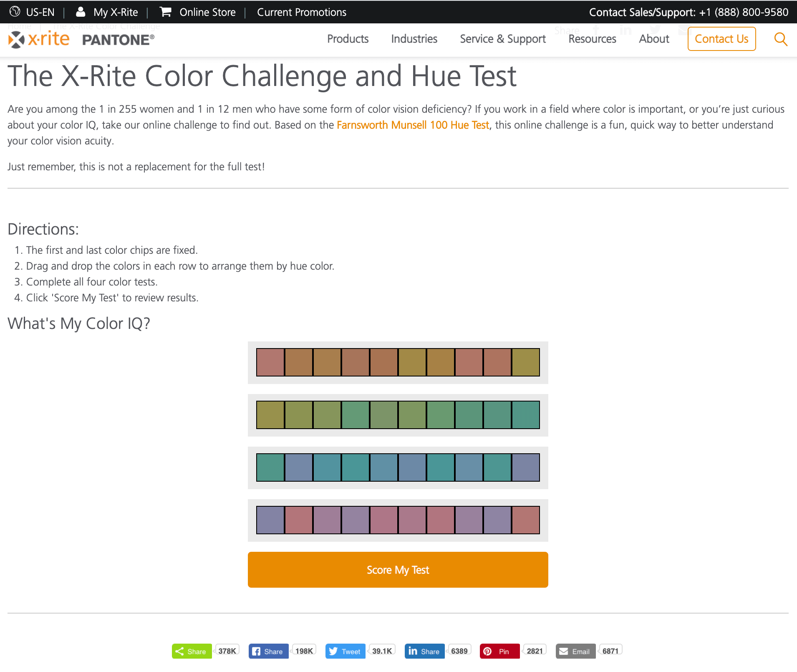Share the page on Facebook
This screenshot has width=797, height=672.
(x=268, y=651)
